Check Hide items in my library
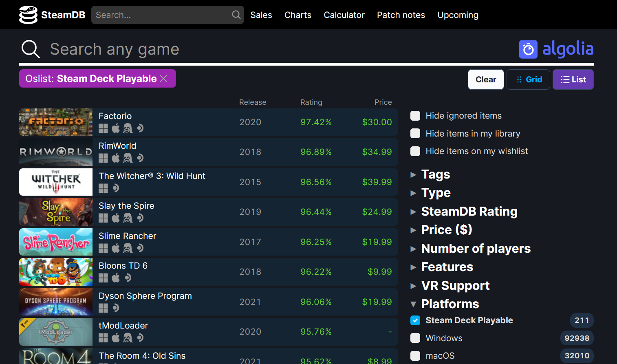Viewport: 617px width, 364px height. (x=415, y=134)
